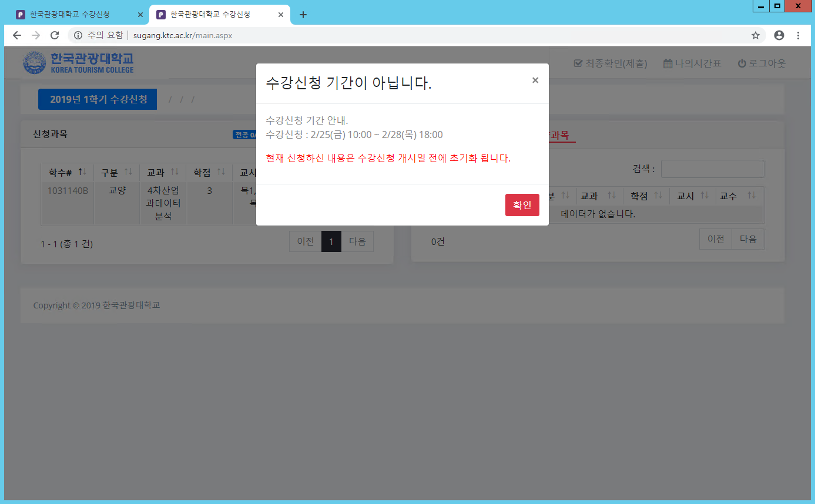Viewport: 815px width, 504px height.
Task: Toggle sorting on the 학수# column
Action: [67, 171]
